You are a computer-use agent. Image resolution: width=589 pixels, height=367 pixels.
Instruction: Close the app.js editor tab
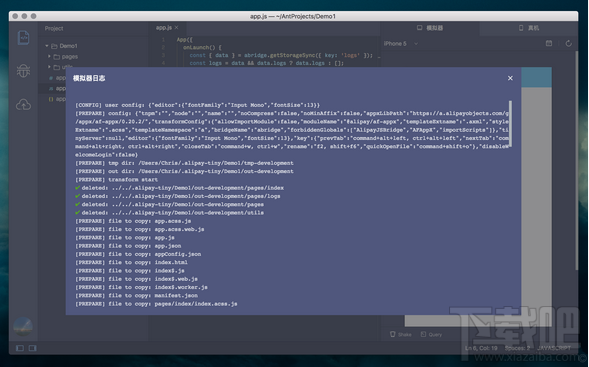pyautogui.click(x=176, y=27)
